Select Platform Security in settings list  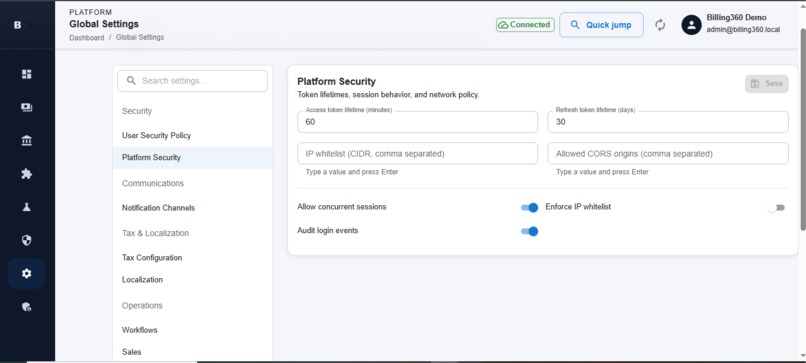click(192, 158)
